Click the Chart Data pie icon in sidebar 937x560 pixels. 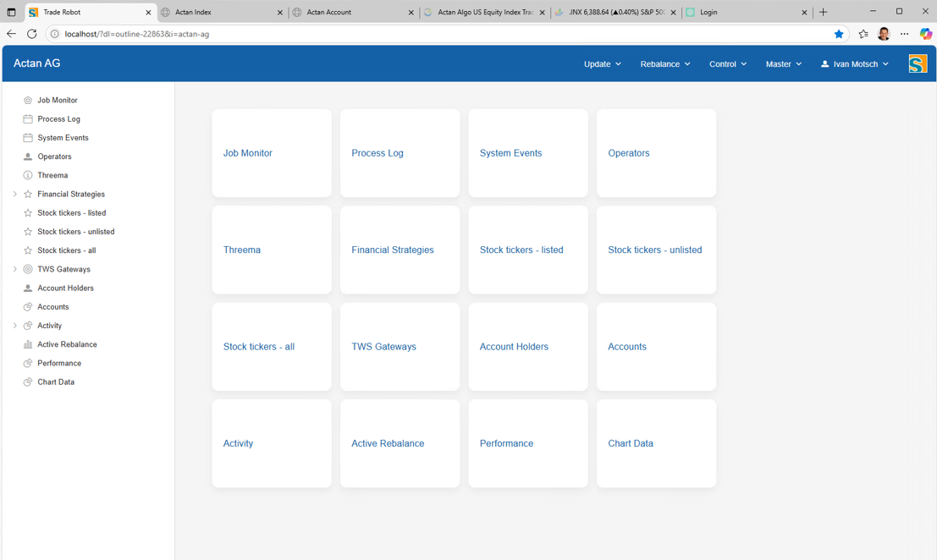point(27,382)
